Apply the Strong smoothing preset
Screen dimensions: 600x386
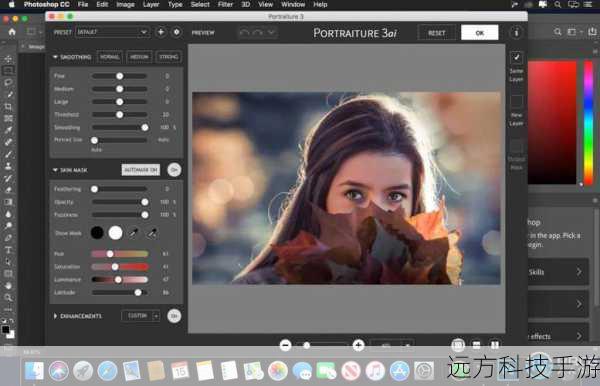(x=168, y=57)
